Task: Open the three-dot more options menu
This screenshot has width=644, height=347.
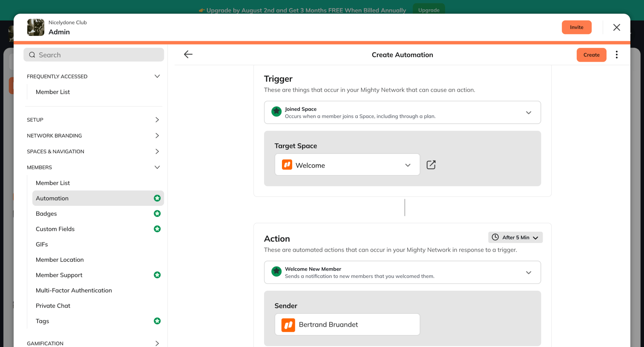Action: point(616,55)
